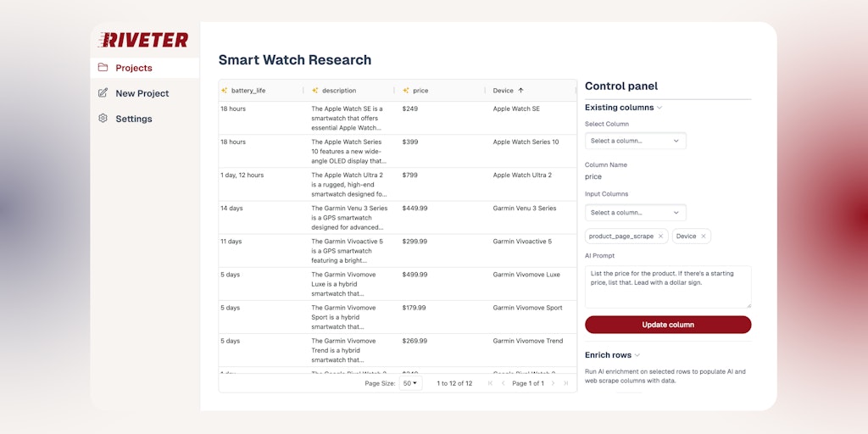Click the sparkle icon beside description header
The width and height of the screenshot is (868, 434).
point(315,90)
